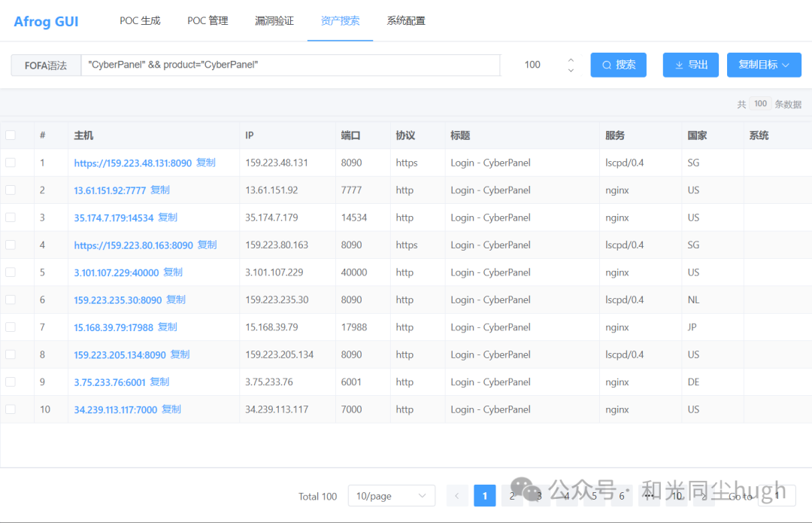The image size is (812, 523).
Task: Switch to the 漏洞验证 tab
Action: (x=274, y=21)
